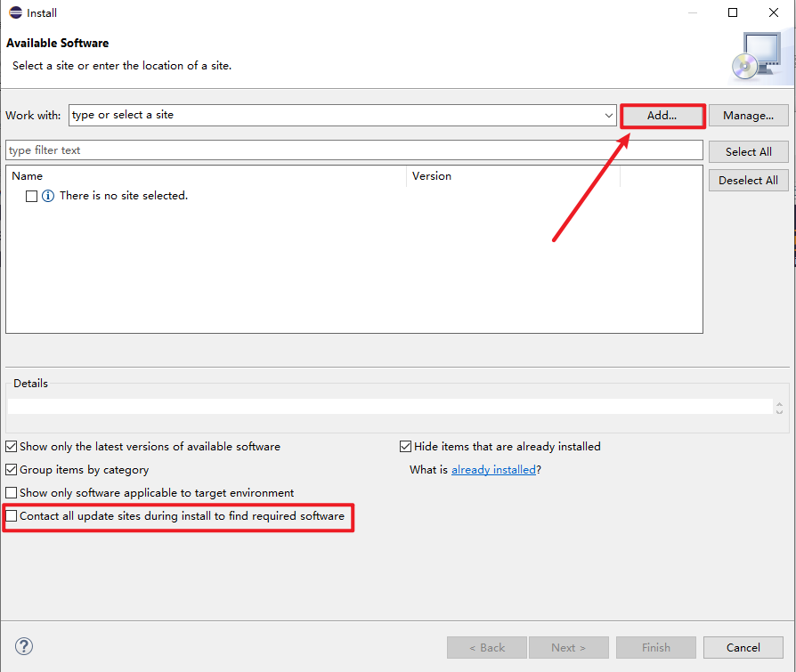Check the box beside no site selected
Image resolution: width=796 pixels, height=672 pixels.
tap(32, 196)
